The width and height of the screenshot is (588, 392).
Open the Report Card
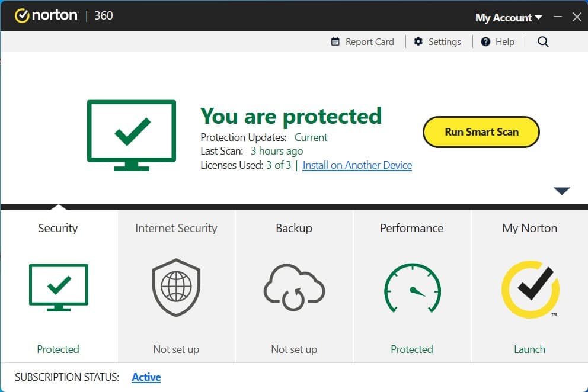362,41
